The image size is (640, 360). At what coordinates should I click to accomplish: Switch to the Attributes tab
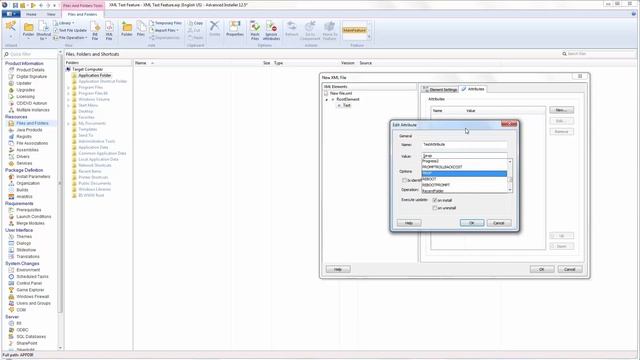point(473,89)
